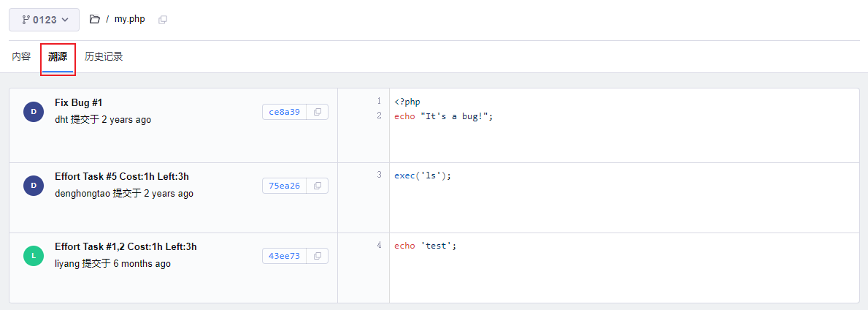This screenshot has height=310, width=868.
Task: Open Effort Task #1,2 commit title
Action: [x=125, y=247]
